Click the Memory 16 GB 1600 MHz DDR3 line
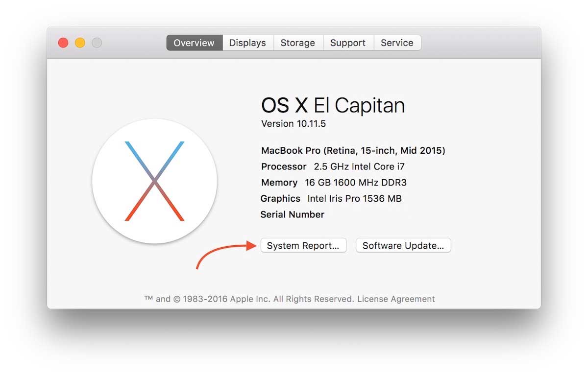Screen dimensions: 588x376 pos(334,183)
